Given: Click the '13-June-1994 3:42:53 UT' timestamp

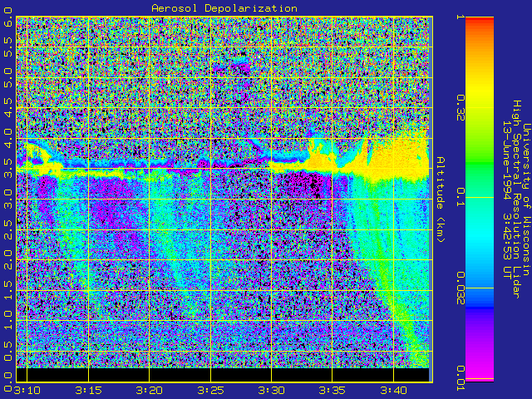Looking at the screenshot, I should 506,199.
